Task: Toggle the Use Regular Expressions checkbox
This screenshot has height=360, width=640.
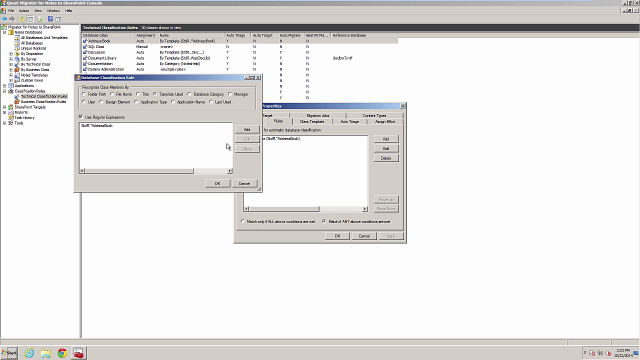Action: click(81, 117)
